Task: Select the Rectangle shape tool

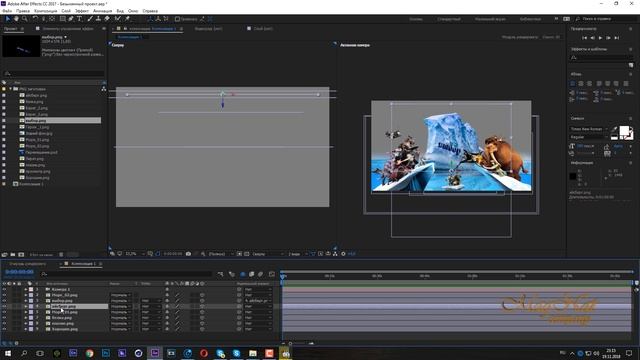Action: point(62,19)
